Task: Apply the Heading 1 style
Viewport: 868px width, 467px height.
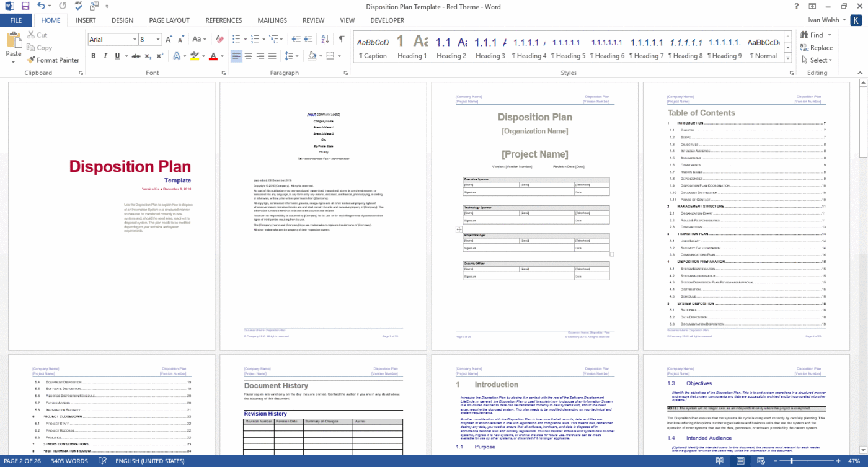Action: point(412,47)
